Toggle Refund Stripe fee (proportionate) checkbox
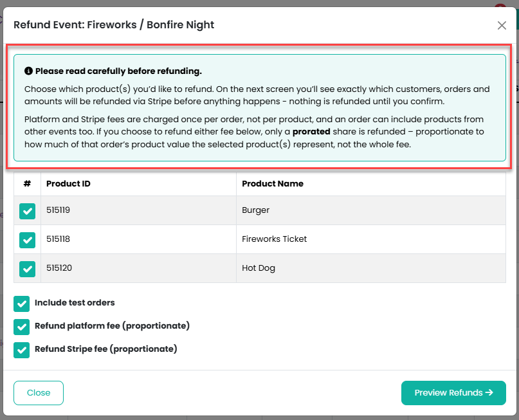 point(21,350)
